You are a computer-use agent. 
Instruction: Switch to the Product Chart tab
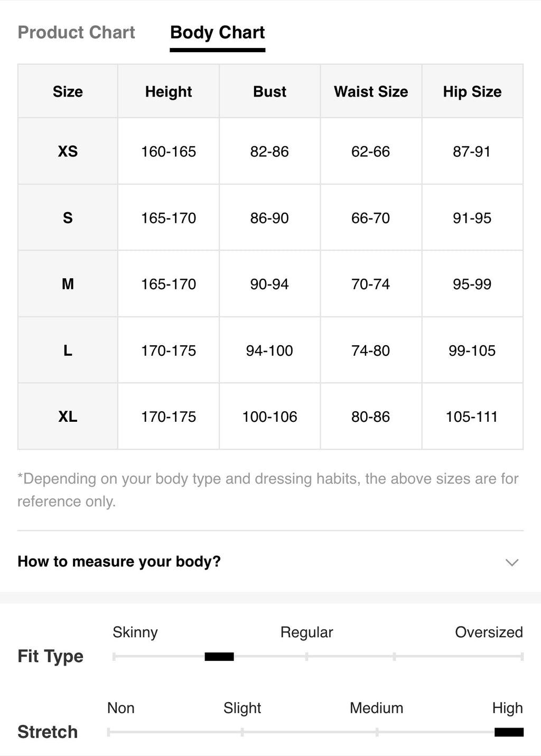76,32
